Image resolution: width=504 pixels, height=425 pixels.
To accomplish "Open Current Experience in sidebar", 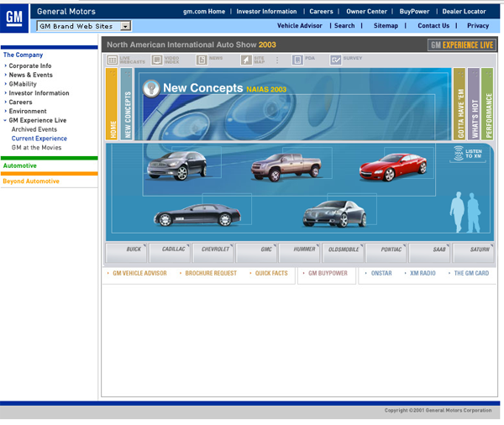I will click(39, 139).
